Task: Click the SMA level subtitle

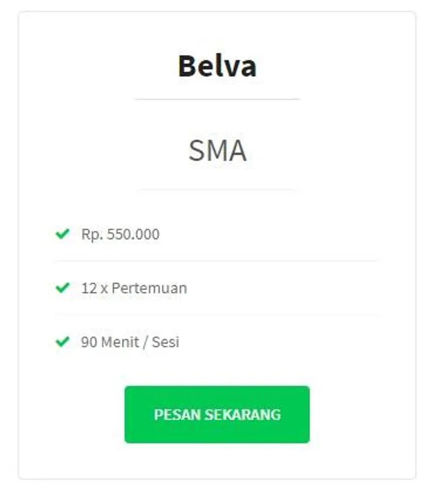Action: coord(217,151)
